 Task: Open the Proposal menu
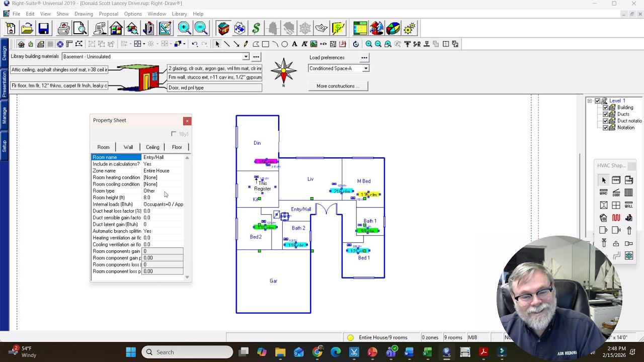[x=109, y=14]
